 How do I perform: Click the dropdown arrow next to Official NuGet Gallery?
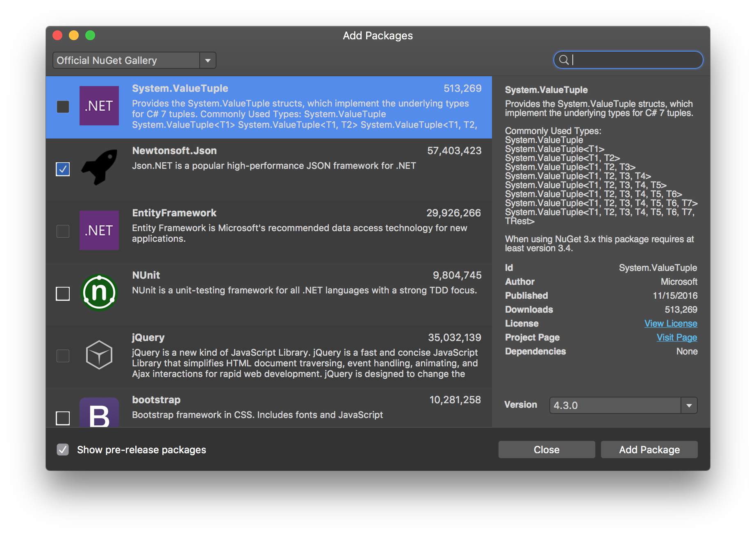coord(208,60)
